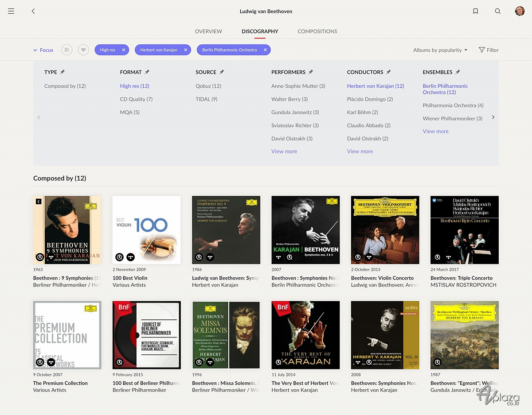The image size is (532, 415).
Task: Pin the CONDUCTORS focus column
Action: (388, 72)
